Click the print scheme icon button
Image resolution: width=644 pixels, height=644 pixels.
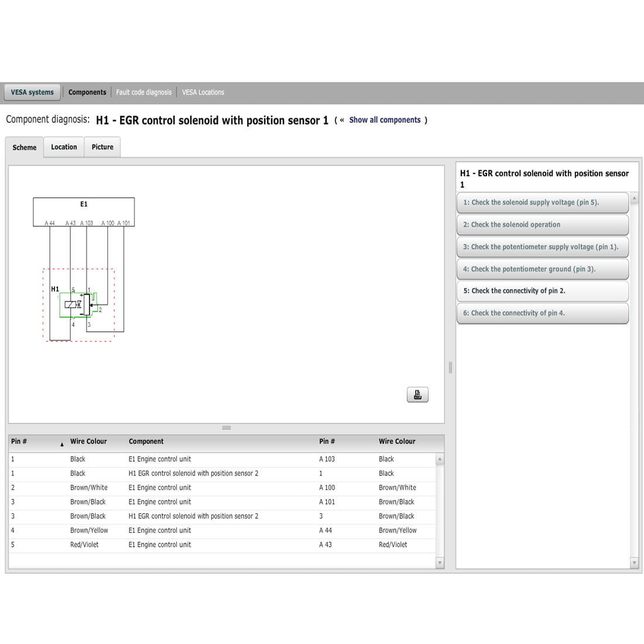pos(417,395)
